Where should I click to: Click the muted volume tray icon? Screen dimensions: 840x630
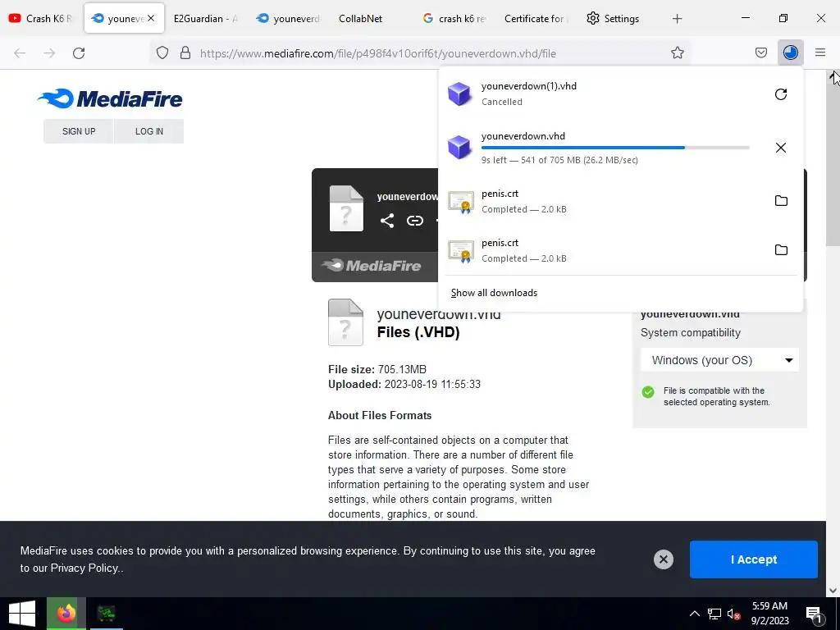[734, 614]
